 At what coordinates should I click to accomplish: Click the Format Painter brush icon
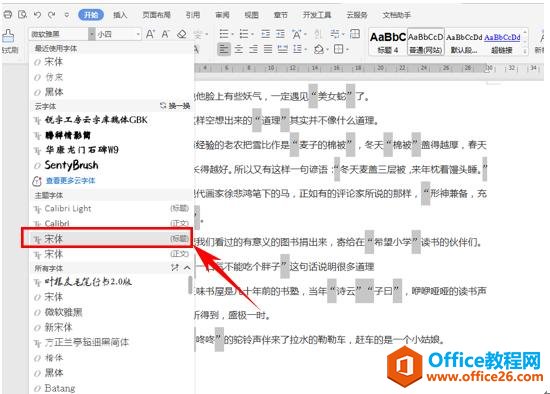pyautogui.click(x=8, y=35)
